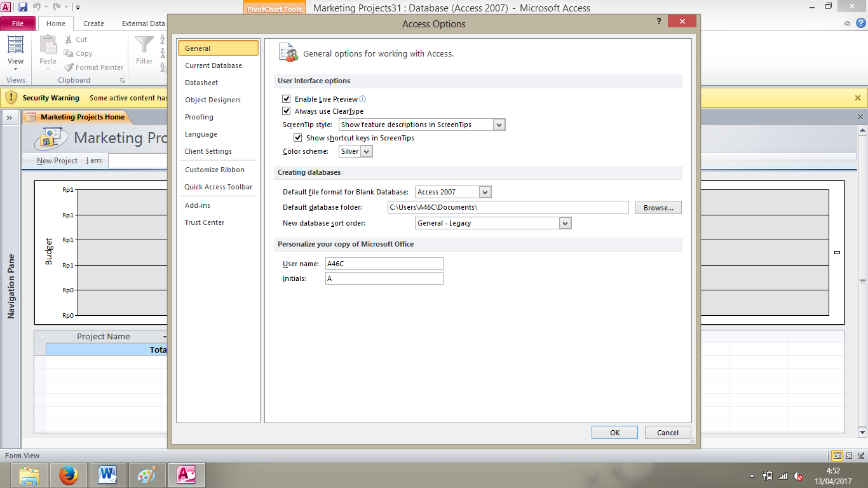Open Default file format for Blank Database dropdown
868x488 pixels.
[485, 192]
